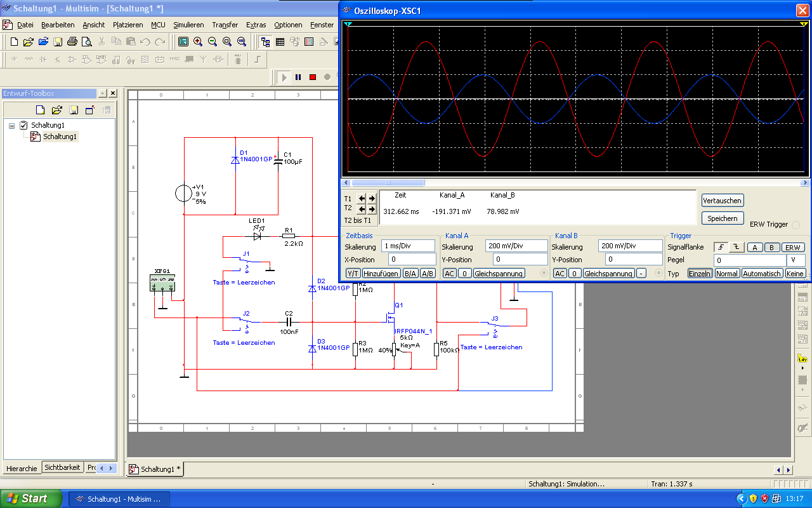This screenshot has height=508, width=812.
Task: Click the Run simulation play button
Action: tap(284, 77)
